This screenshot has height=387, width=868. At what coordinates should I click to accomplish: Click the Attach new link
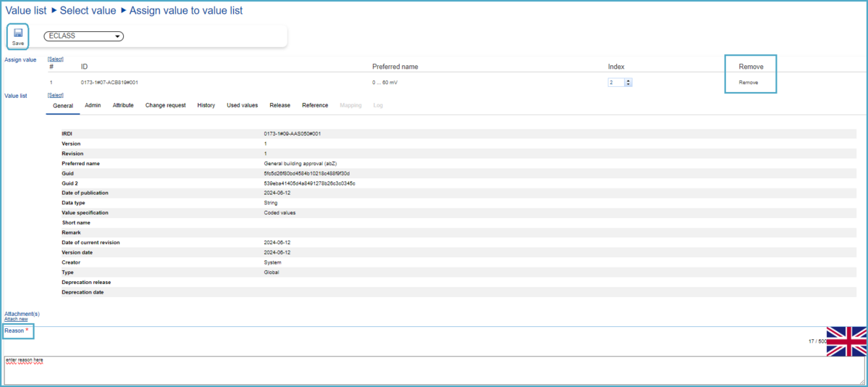(x=16, y=319)
